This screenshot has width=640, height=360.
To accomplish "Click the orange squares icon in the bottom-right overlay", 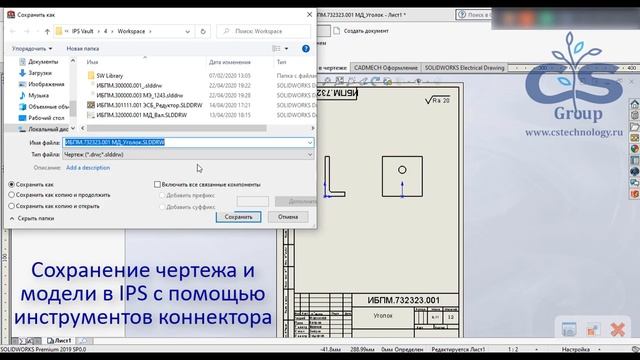I will click(x=593, y=329).
